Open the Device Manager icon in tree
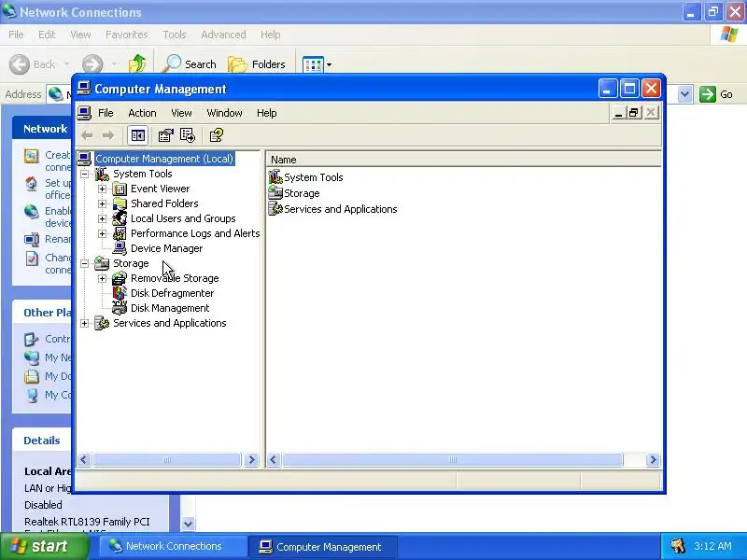 [x=120, y=248]
